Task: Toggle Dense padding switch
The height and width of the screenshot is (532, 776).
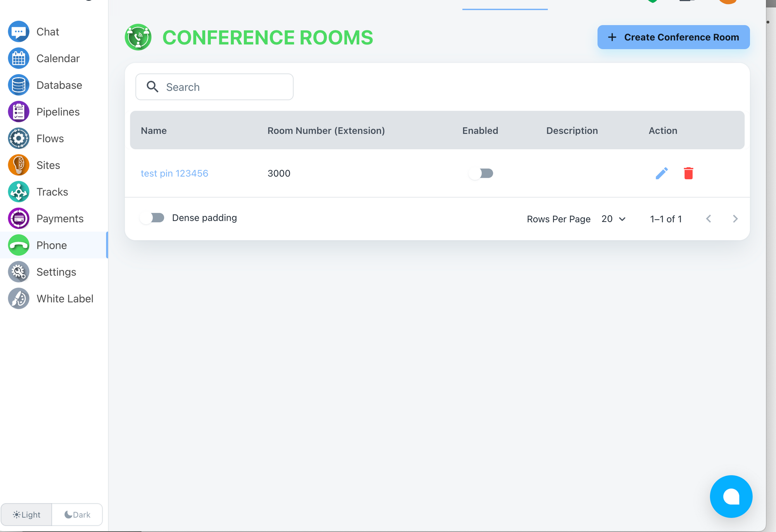Action: point(152,218)
